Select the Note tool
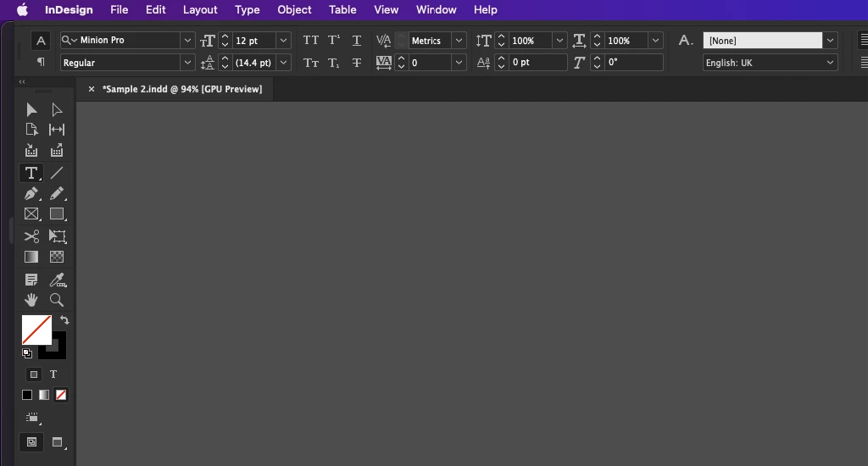This screenshot has width=868, height=466. 31,280
